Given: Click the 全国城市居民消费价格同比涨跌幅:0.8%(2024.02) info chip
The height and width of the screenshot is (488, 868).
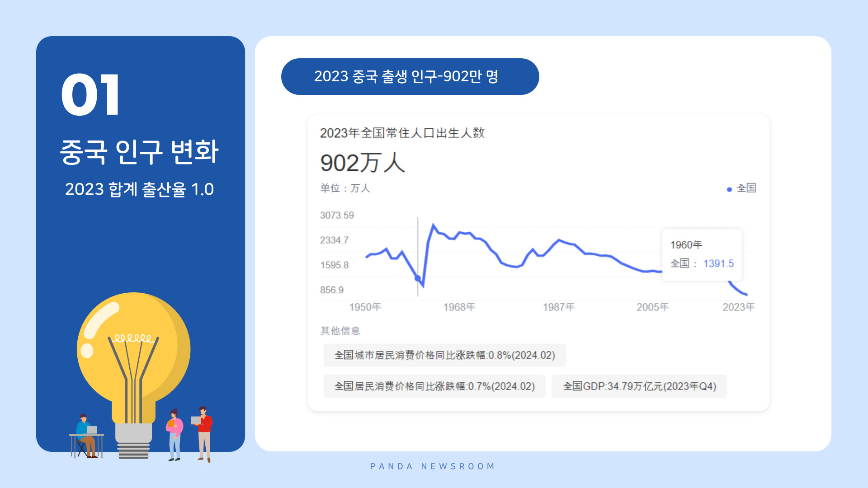Looking at the screenshot, I should [444, 355].
